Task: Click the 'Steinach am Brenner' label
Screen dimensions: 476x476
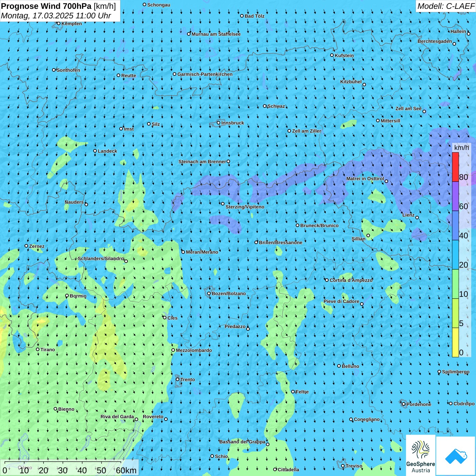Action: (202, 161)
